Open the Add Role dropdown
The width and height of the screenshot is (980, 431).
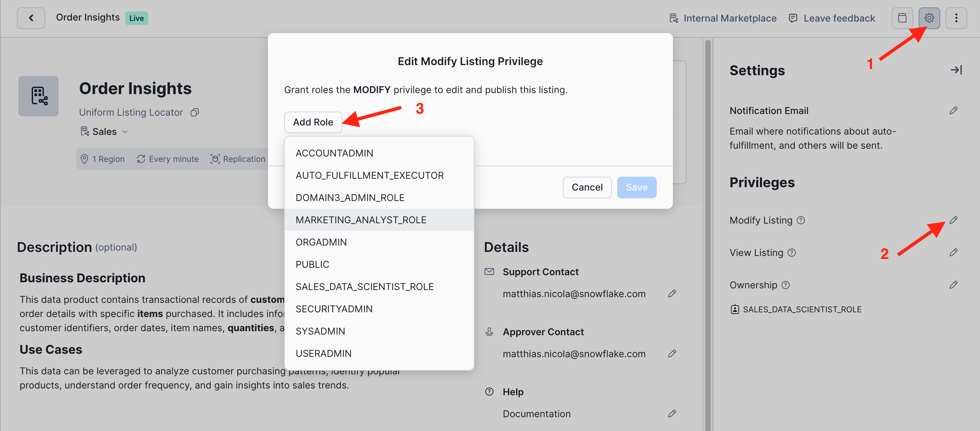coord(313,122)
